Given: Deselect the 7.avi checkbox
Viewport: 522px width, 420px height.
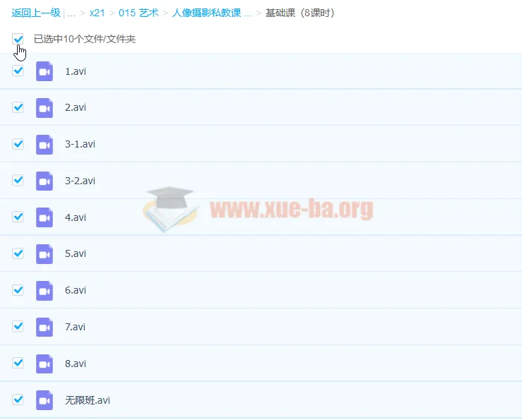Looking at the screenshot, I should [x=18, y=327].
